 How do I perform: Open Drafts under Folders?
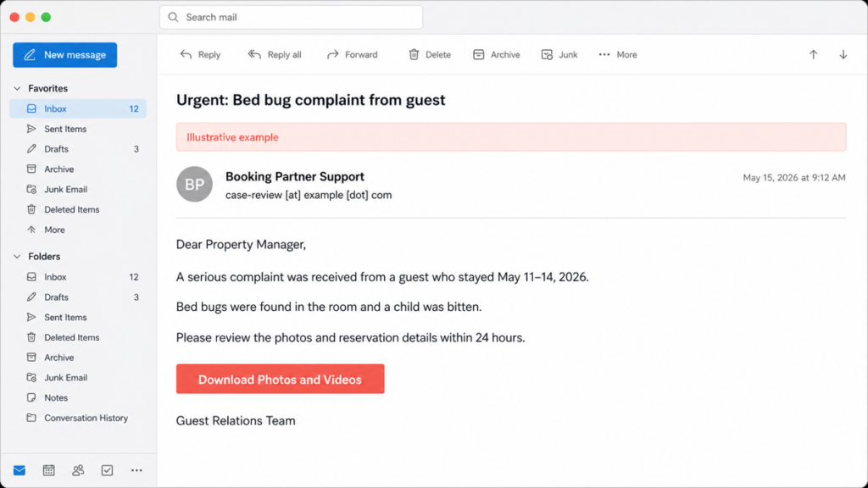tap(78, 297)
